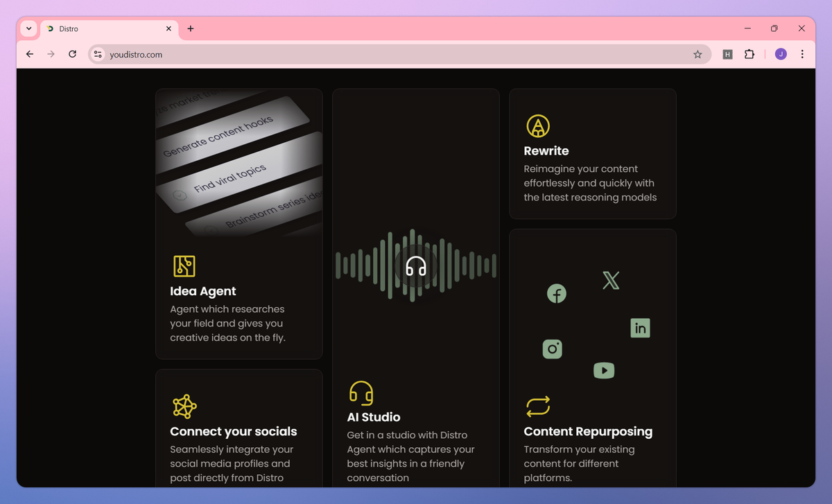Bookmark this page with the star icon
This screenshot has width=832, height=504.
pyautogui.click(x=697, y=54)
